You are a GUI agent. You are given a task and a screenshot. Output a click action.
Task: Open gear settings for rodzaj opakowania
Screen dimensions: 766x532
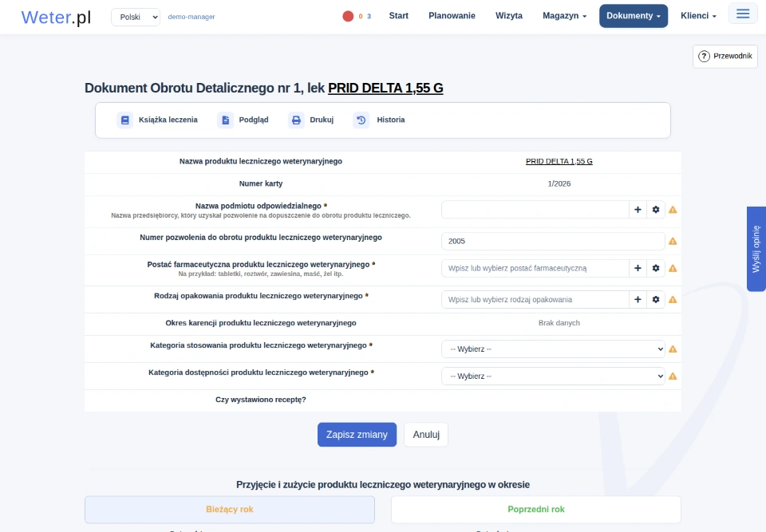656,299
